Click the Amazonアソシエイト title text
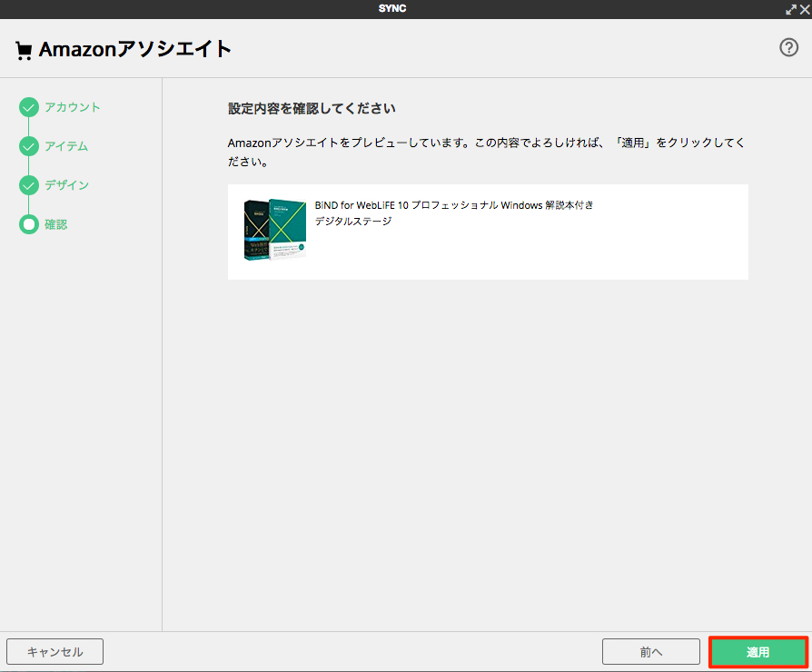812x672 pixels. tap(135, 49)
